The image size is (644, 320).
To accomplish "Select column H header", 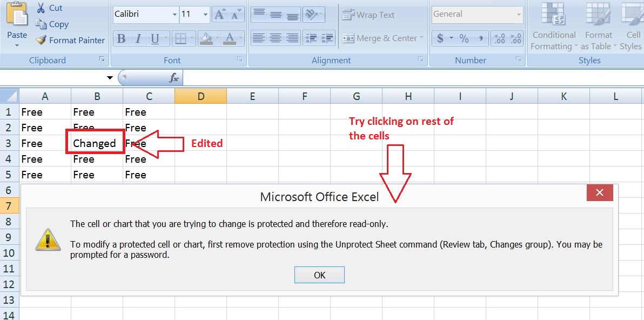I will 408,97.
